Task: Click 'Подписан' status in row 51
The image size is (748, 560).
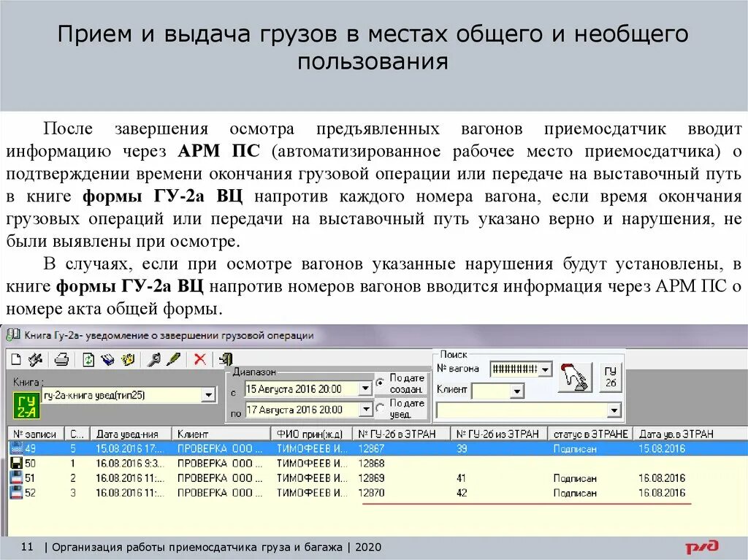Action: (x=575, y=478)
